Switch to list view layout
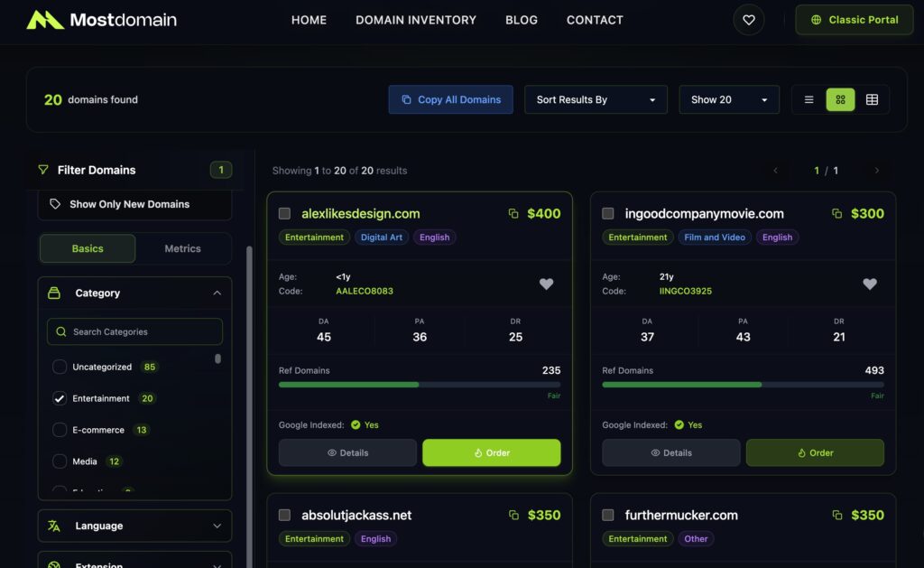The width and height of the screenshot is (924, 568). (x=808, y=99)
